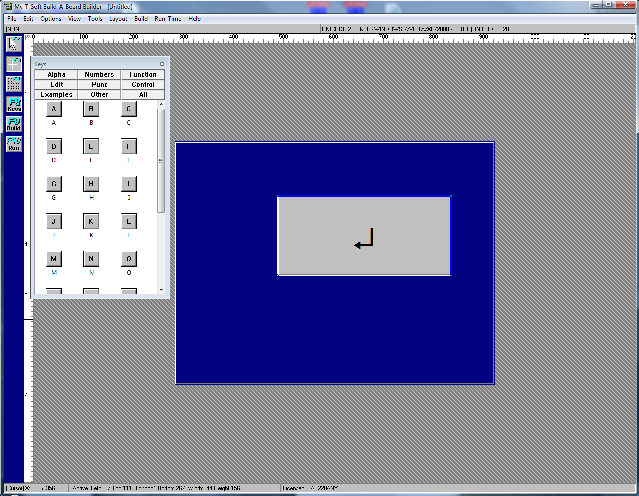Click the F10 Run toolbar button
Screen dimensions: 639x496
14,144
